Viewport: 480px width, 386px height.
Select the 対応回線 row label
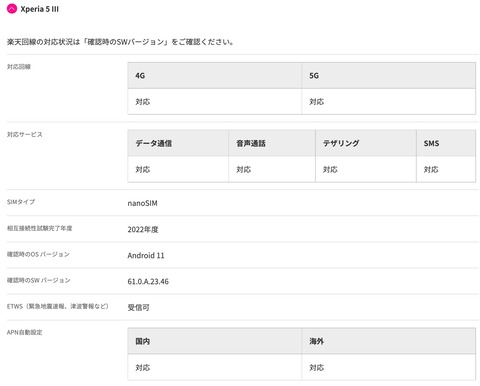(x=19, y=67)
